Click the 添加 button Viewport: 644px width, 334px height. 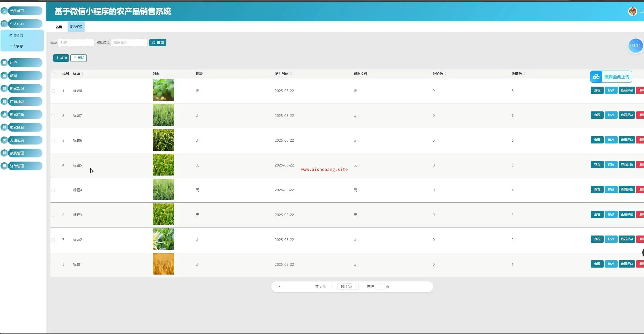(x=61, y=58)
